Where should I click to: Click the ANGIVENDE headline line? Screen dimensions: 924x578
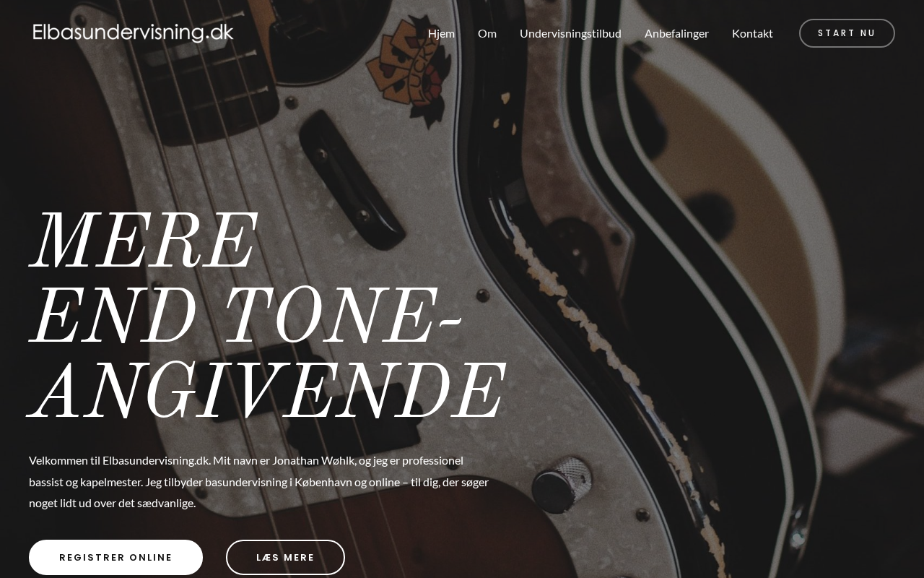[x=267, y=391]
